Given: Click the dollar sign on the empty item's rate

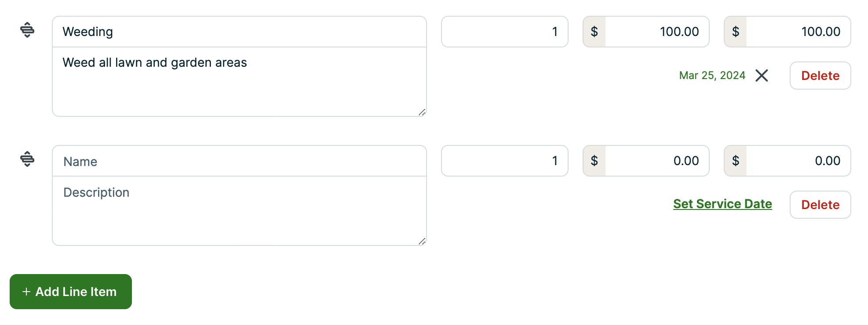Looking at the screenshot, I should (594, 161).
